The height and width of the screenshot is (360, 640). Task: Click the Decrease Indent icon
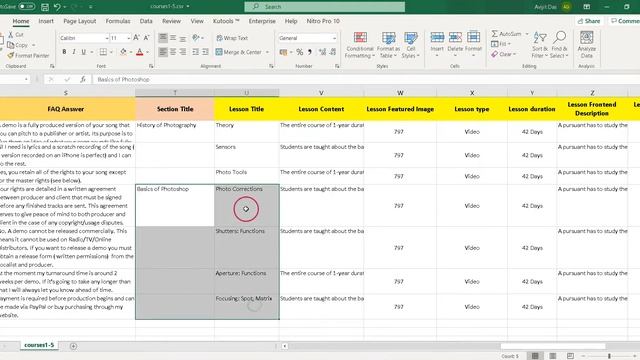tap(196, 52)
